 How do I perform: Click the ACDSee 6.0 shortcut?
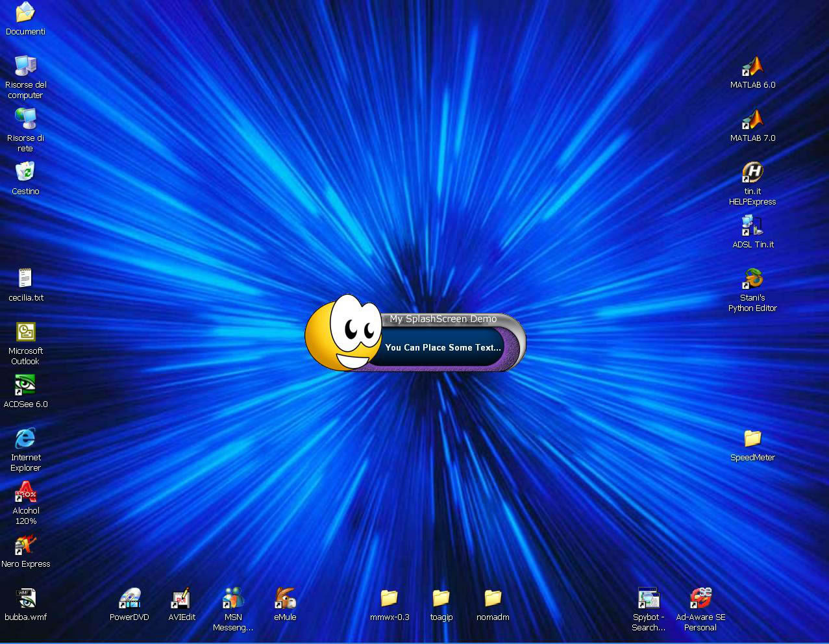(x=25, y=386)
